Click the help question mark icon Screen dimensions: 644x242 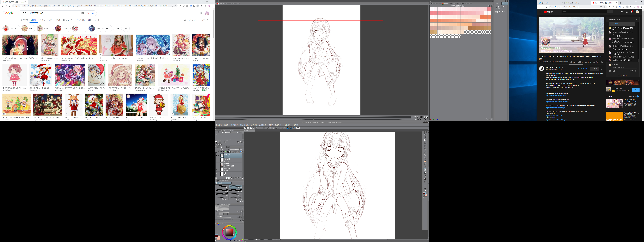click(x=298, y=128)
